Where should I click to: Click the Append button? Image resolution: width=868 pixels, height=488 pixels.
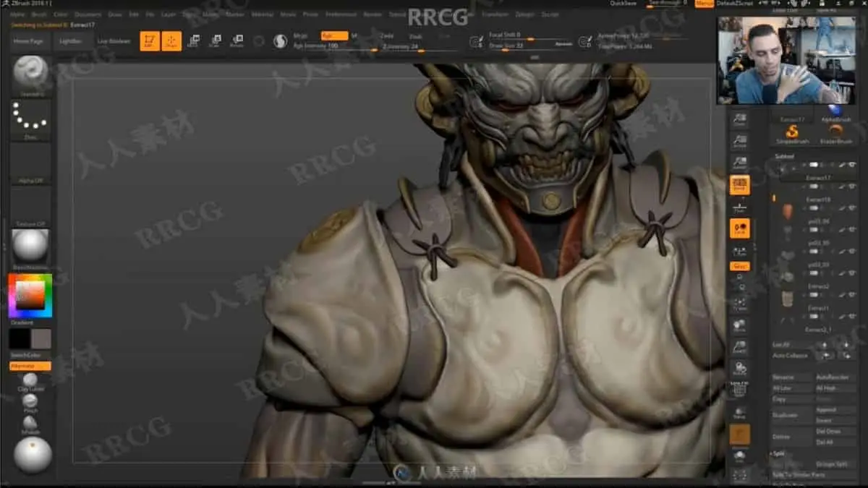[x=835, y=410]
